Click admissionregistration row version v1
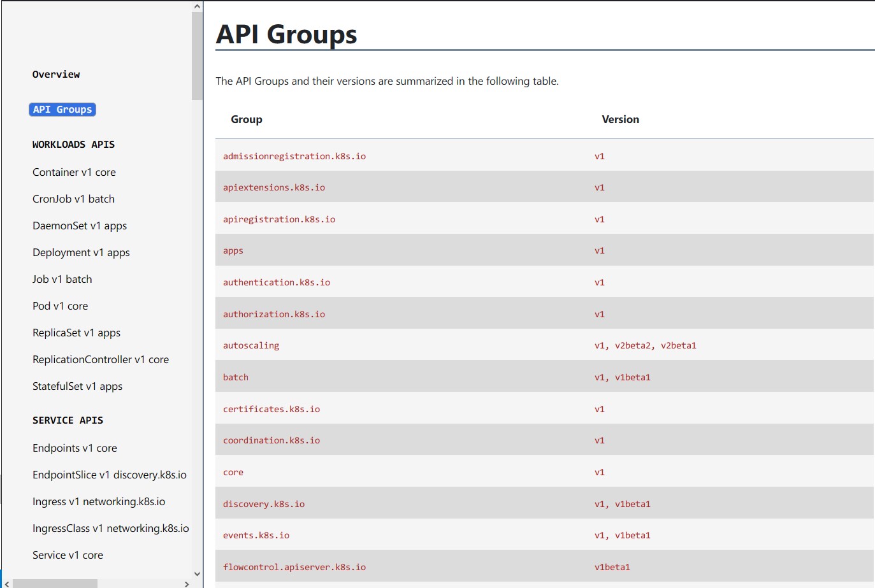875x588 pixels. [600, 156]
